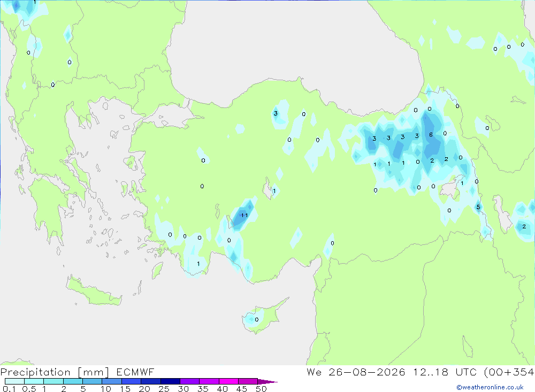Select the 45–50 mm legend swatch
Image resolution: width=535 pixels, height=392 pixels.
[x=248, y=381]
